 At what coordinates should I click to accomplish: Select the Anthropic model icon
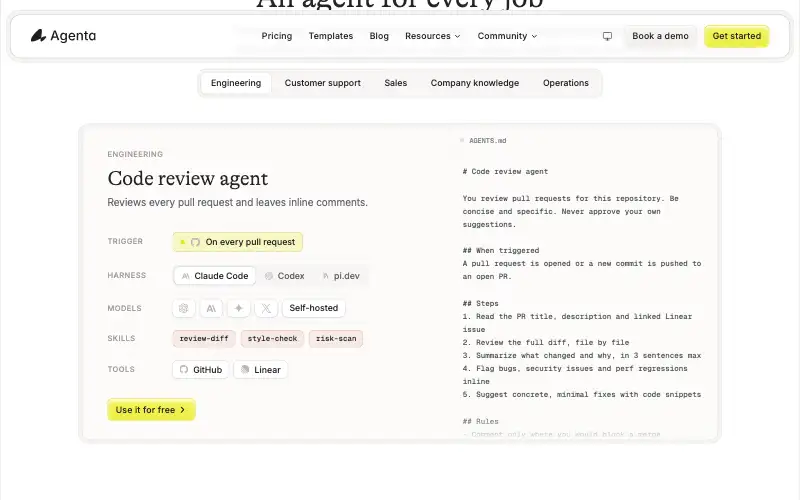[x=211, y=308]
